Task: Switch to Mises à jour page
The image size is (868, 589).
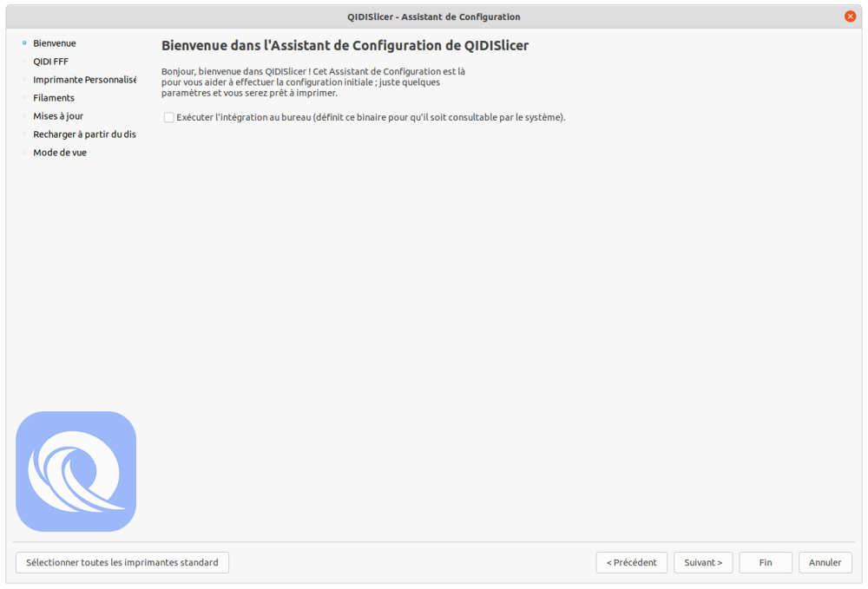Action: point(58,116)
